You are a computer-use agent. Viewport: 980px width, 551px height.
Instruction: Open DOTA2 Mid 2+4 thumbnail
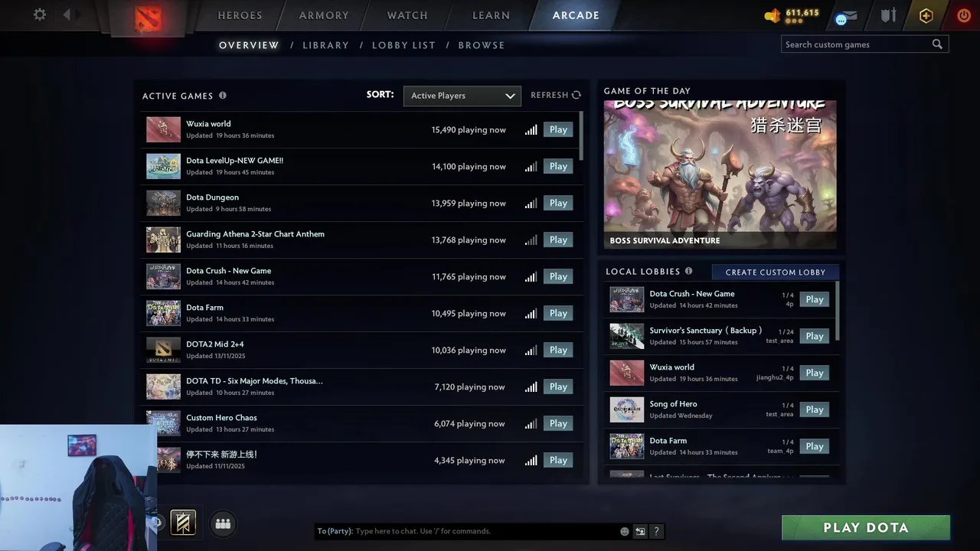163,350
